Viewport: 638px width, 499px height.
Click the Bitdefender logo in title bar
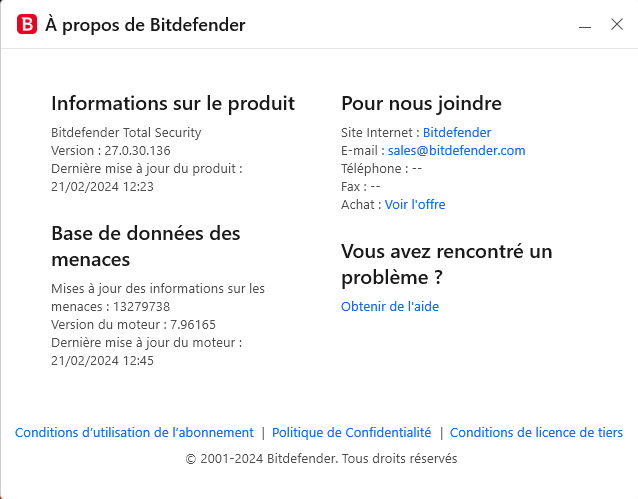27,24
